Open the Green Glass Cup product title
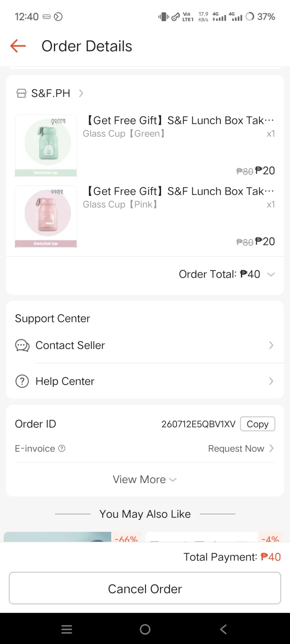The image size is (290, 644). coord(180,120)
